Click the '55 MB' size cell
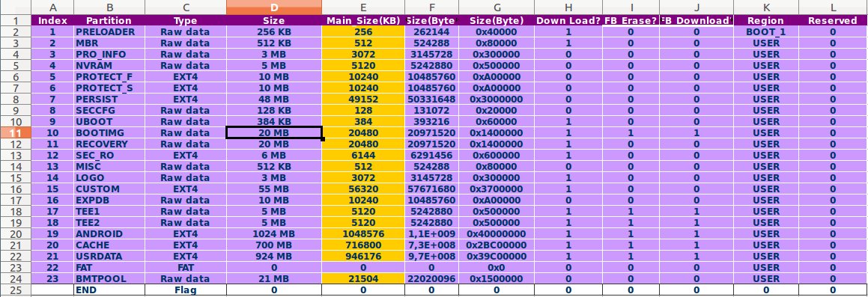This screenshot has height=297, width=868. [x=274, y=189]
